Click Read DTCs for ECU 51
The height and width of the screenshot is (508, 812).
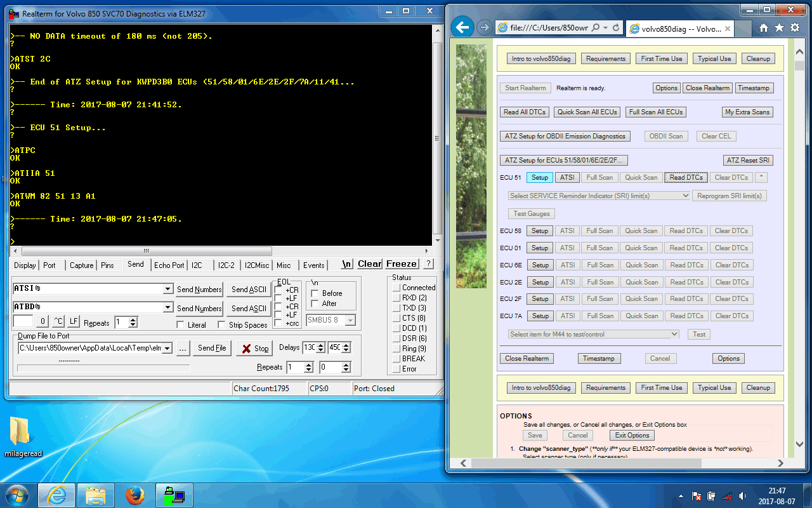[x=686, y=177]
